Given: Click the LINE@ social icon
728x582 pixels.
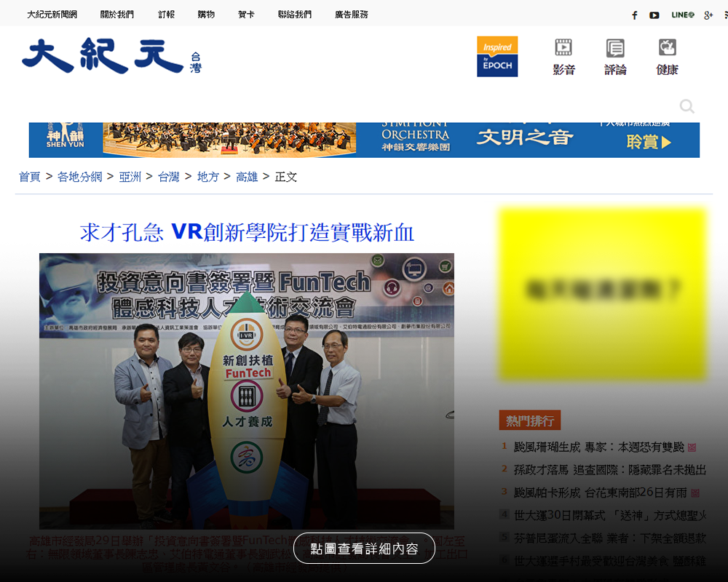Looking at the screenshot, I should 682,15.
